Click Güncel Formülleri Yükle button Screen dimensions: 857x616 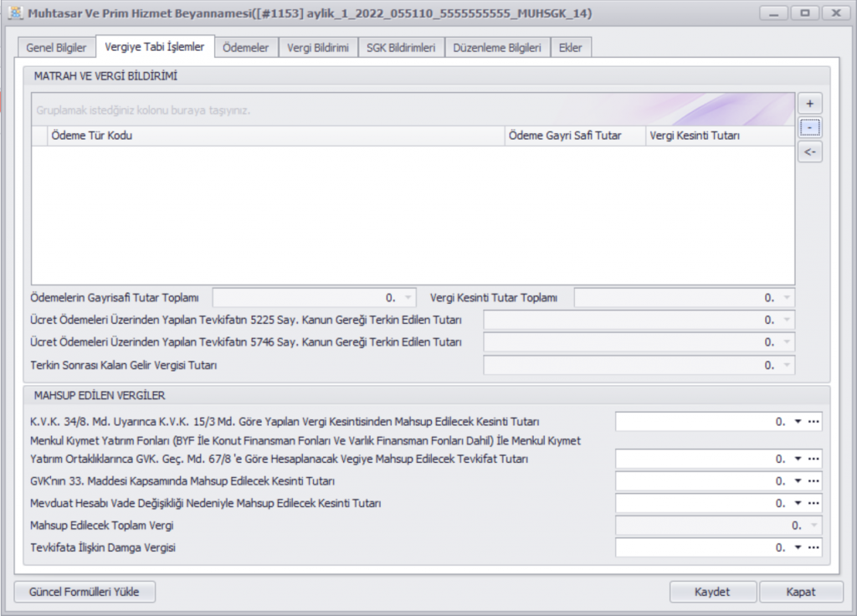coord(85,592)
